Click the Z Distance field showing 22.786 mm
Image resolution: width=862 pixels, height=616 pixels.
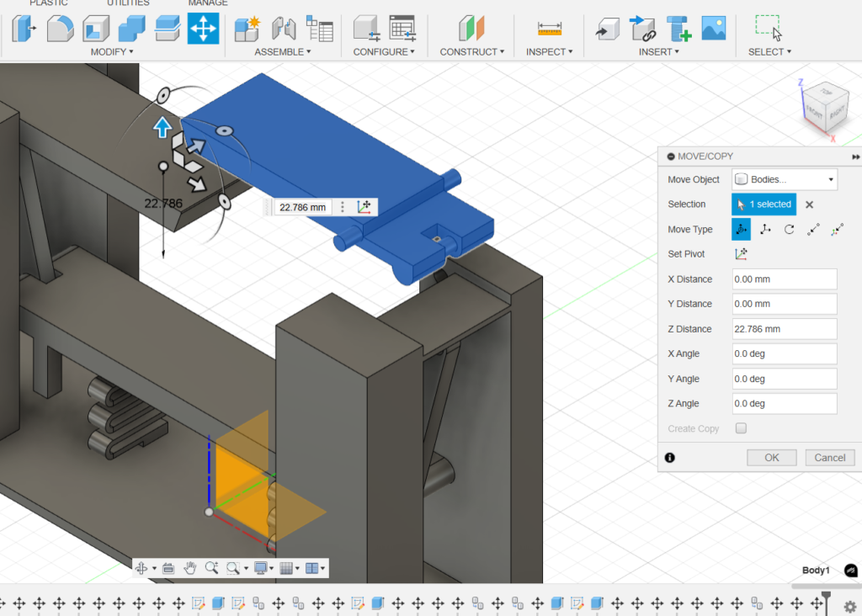coord(785,329)
